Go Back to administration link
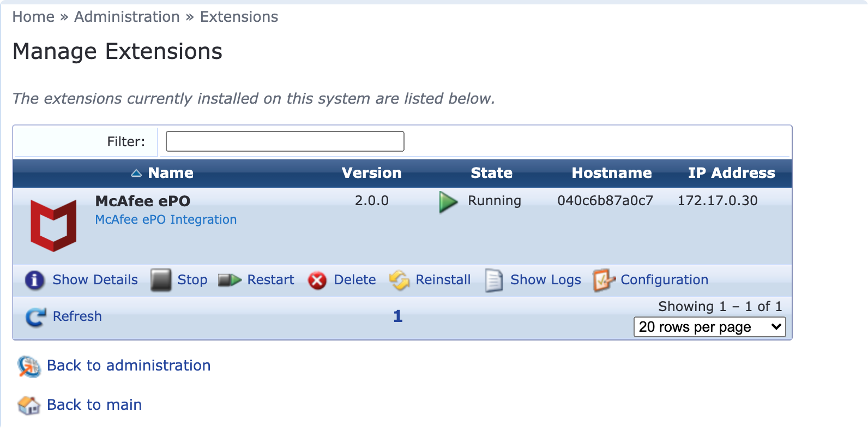868x430 pixels. 129,366
